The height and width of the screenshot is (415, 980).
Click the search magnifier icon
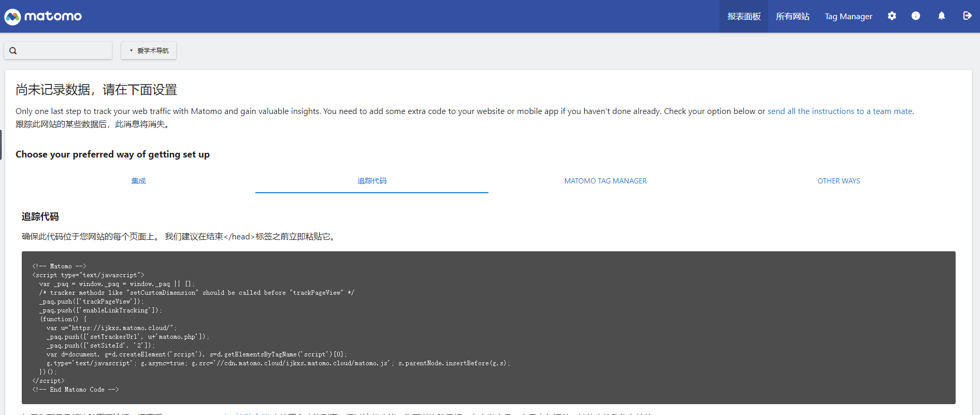click(x=13, y=51)
